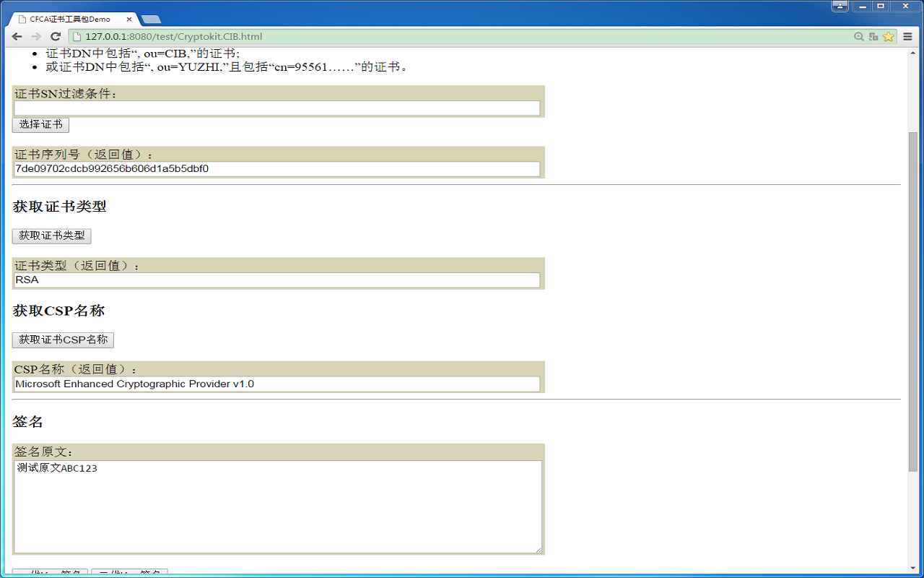This screenshot has height=578, width=924.
Task: Go back using browser back arrow
Action: pos(17,36)
